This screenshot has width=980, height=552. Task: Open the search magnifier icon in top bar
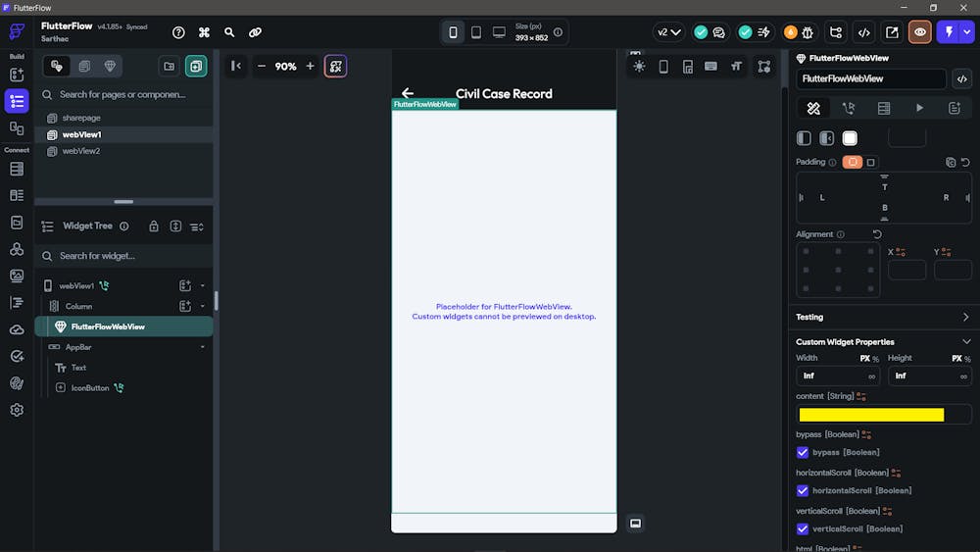229,32
